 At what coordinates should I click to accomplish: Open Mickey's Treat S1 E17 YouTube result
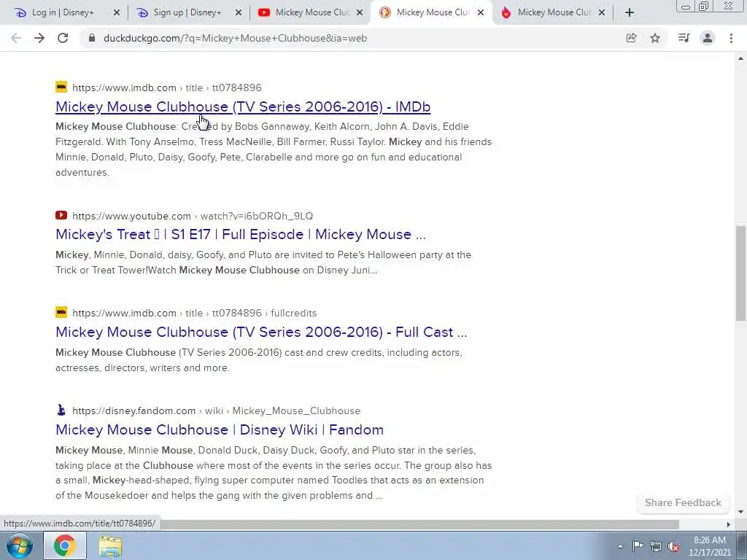tap(241, 235)
